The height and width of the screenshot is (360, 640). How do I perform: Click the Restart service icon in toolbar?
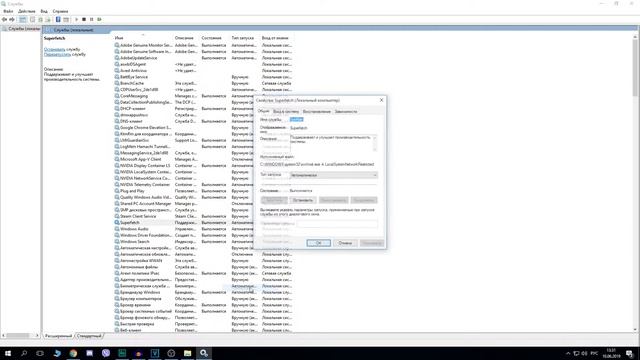pos(99,19)
